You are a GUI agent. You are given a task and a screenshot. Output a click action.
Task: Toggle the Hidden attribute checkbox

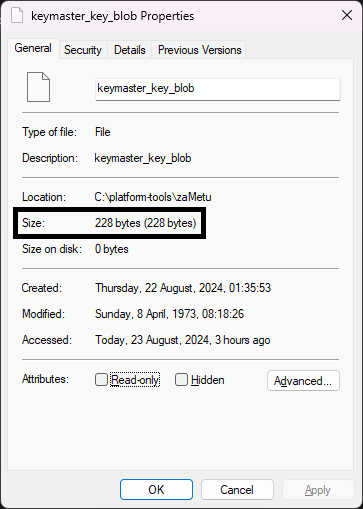[181, 380]
